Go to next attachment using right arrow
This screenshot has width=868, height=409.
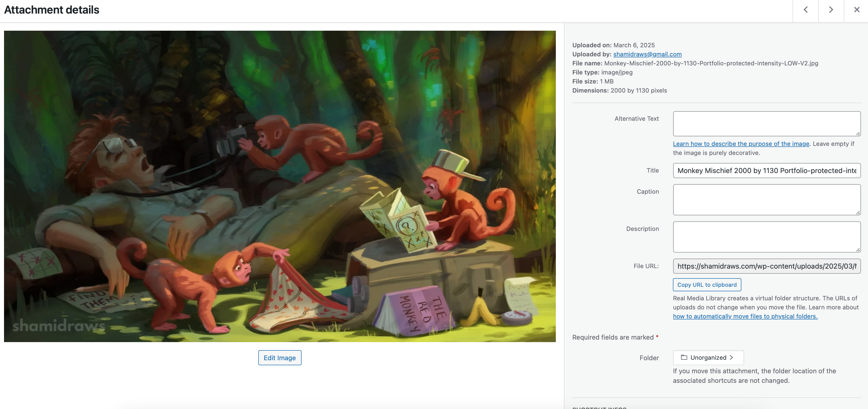831,10
